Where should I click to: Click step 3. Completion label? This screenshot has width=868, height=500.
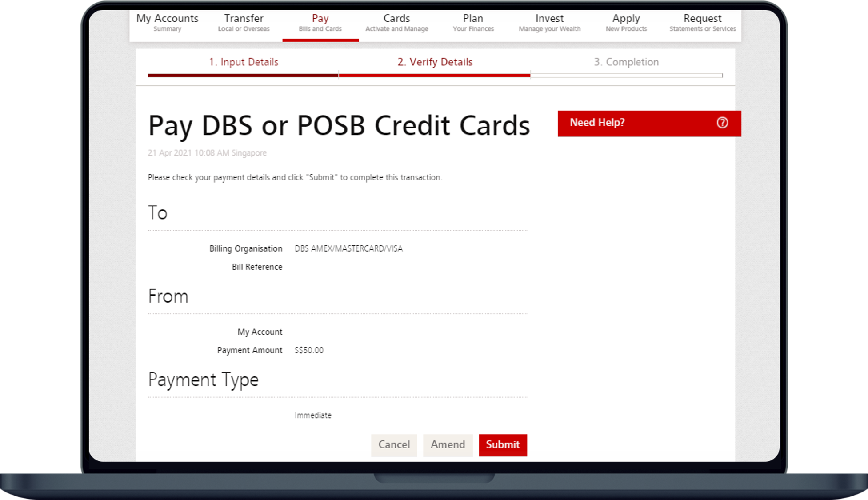[626, 62]
